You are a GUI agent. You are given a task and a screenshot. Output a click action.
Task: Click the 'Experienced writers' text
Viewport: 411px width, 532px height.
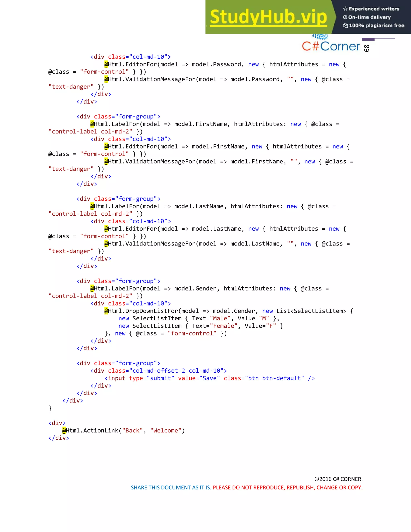(374, 9)
